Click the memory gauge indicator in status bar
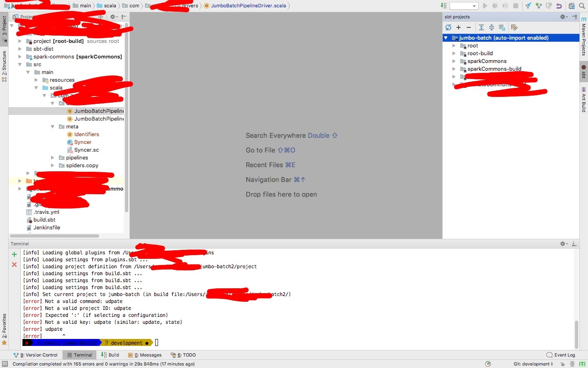Viewport: 588px width, 368px height. tap(488, 364)
